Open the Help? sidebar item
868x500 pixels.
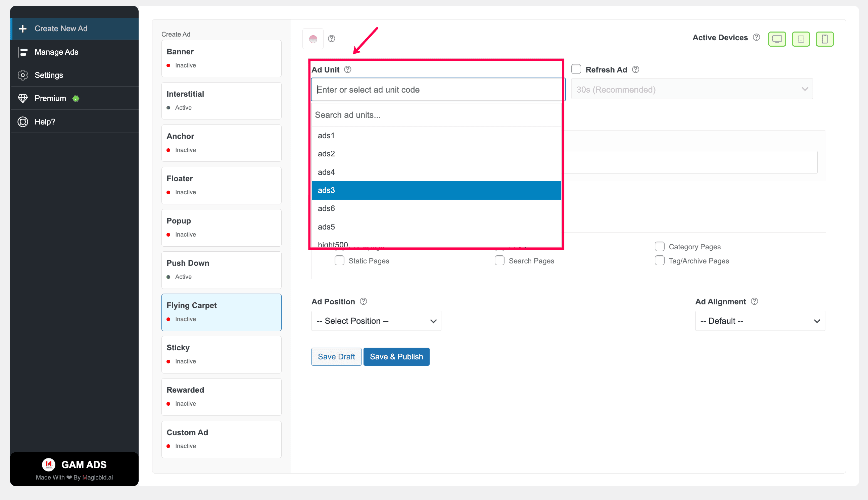point(74,121)
